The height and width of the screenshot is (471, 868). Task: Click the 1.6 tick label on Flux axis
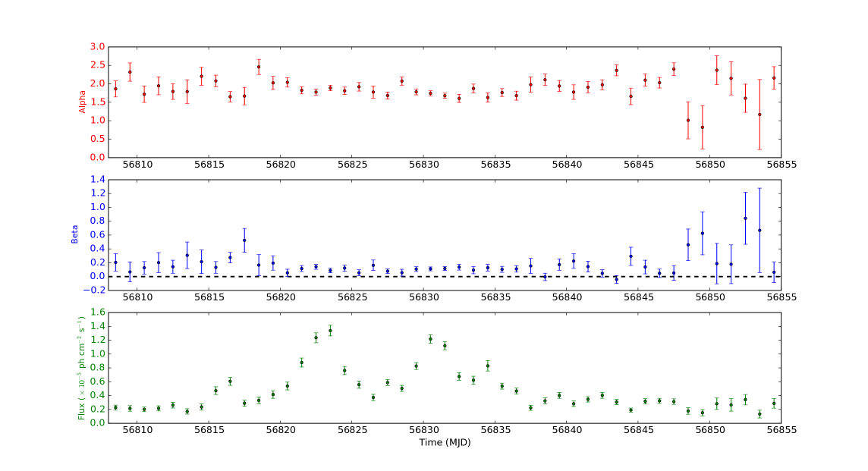pos(97,313)
